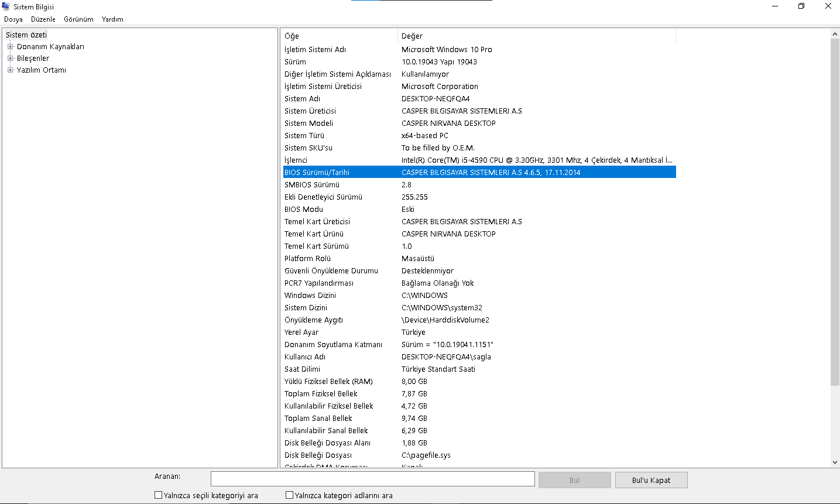
Task: Select the Windows Dizini row
Action: [479, 296]
